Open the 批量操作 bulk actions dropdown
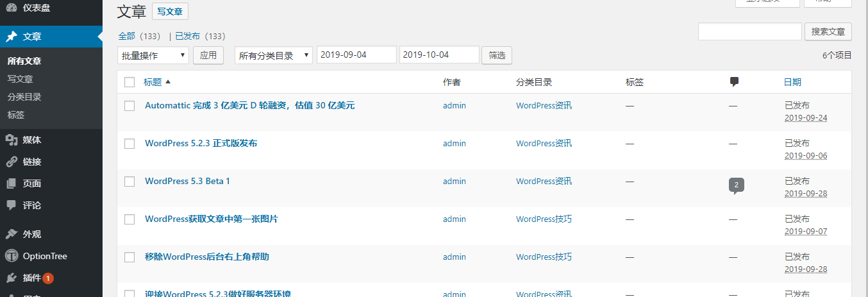The height and width of the screenshot is (297, 868). tap(153, 55)
